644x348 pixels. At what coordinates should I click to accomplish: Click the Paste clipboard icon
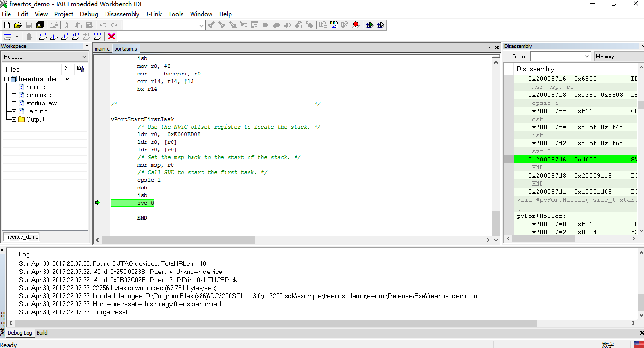(x=89, y=25)
